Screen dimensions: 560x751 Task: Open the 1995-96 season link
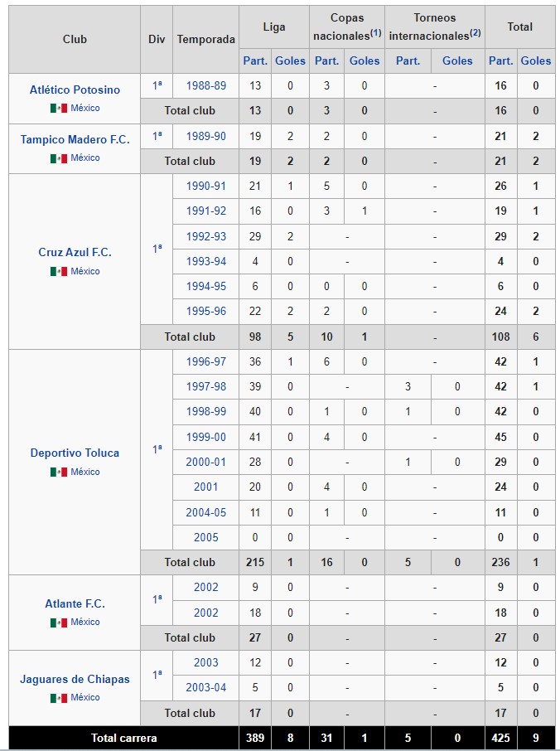click(x=205, y=312)
